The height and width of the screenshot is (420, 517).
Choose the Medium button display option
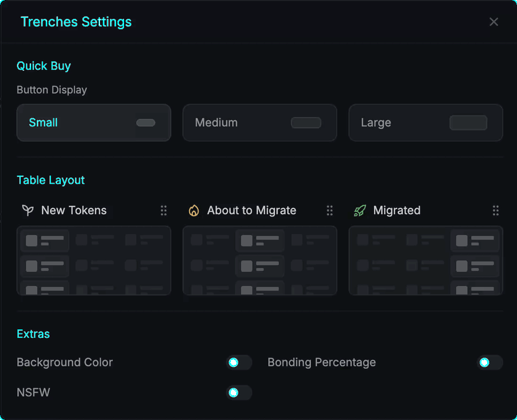pos(260,122)
